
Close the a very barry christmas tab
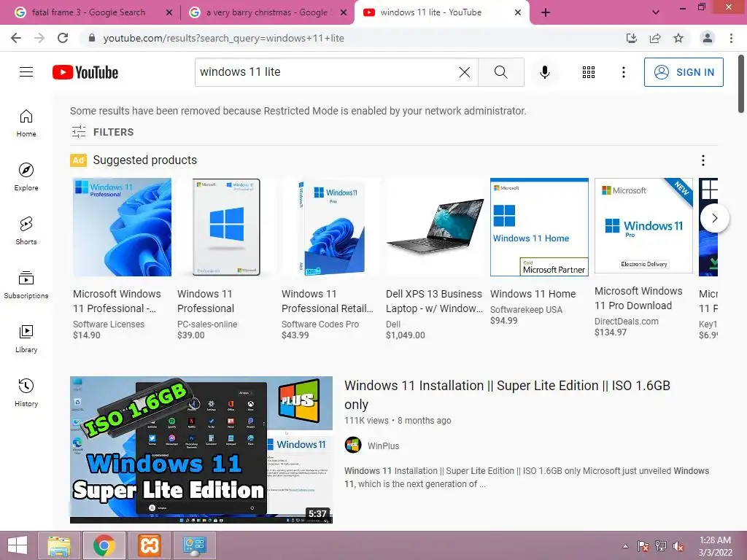pos(344,13)
